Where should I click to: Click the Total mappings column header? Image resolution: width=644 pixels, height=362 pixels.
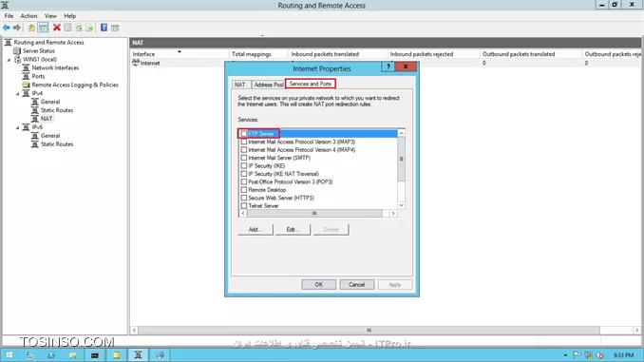(x=258, y=54)
